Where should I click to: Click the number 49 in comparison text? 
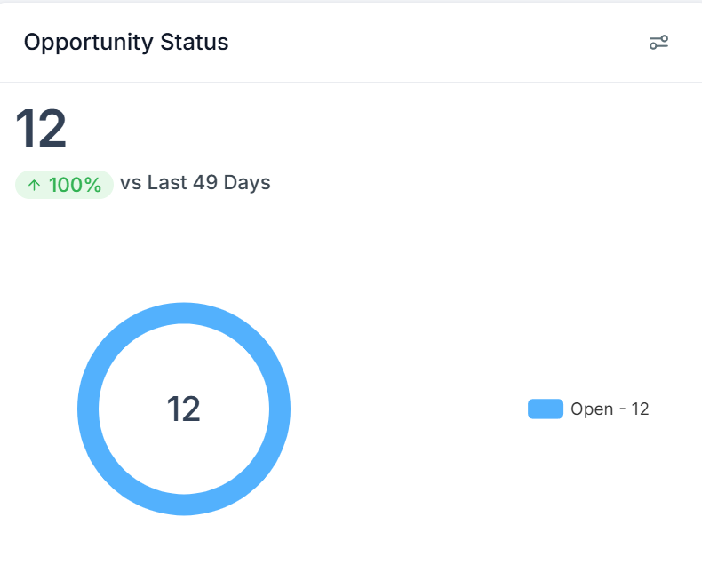tap(205, 183)
